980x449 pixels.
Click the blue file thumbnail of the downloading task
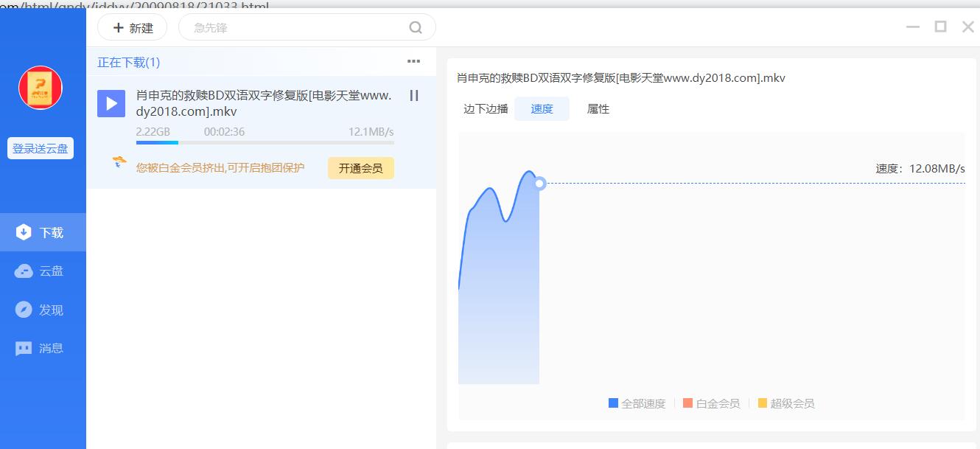pyautogui.click(x=111, y=103)
